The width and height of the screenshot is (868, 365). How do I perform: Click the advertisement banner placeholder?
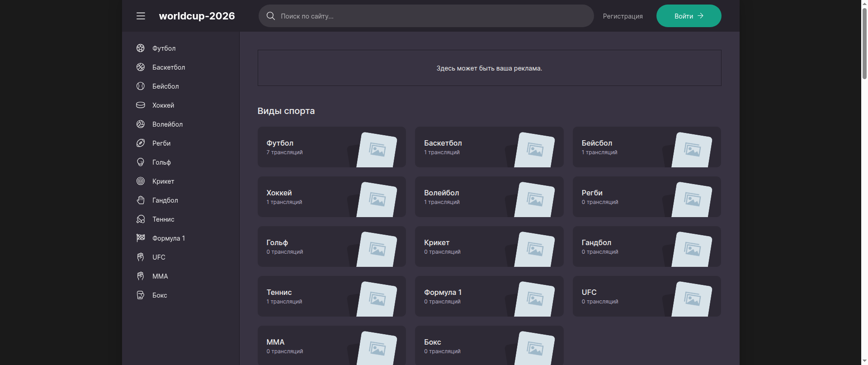(489, 68)
